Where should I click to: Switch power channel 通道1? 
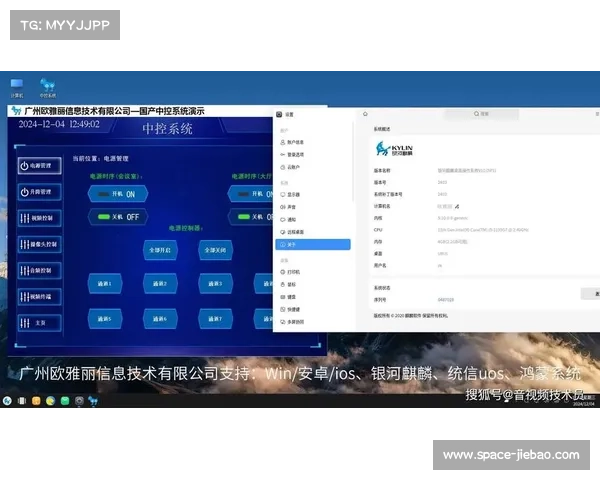tap(105, 284)
